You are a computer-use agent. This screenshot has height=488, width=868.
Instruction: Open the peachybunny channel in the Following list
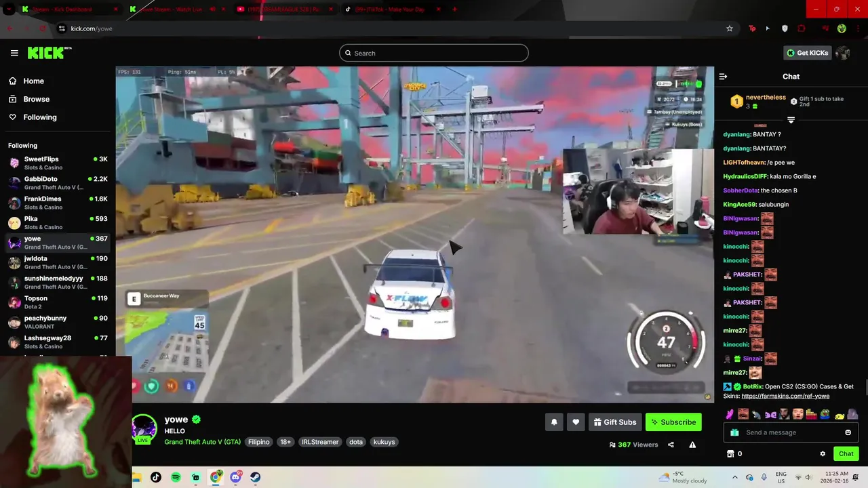tap(58, 322)
